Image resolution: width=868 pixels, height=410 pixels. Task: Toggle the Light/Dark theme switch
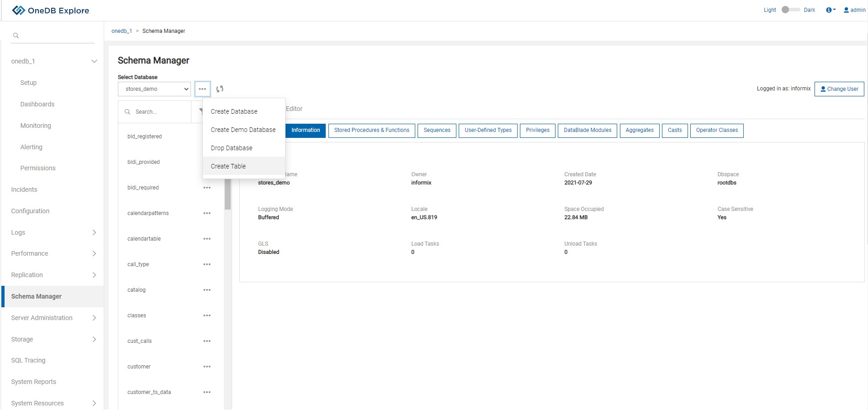point(790,10)
